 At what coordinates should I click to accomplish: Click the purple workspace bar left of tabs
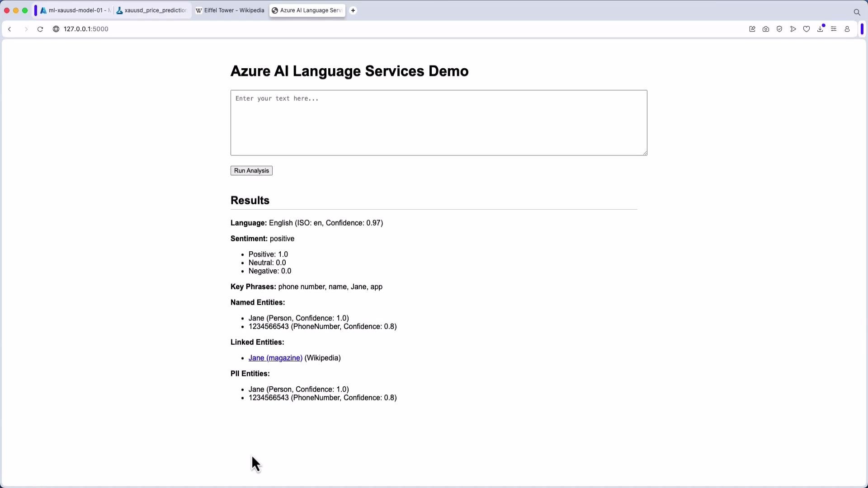coord(36,10)
